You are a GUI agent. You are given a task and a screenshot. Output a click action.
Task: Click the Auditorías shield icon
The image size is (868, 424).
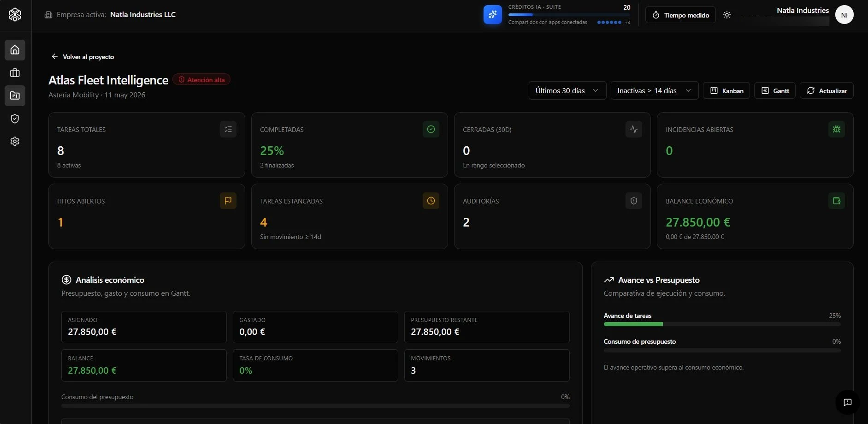point(634,201)
